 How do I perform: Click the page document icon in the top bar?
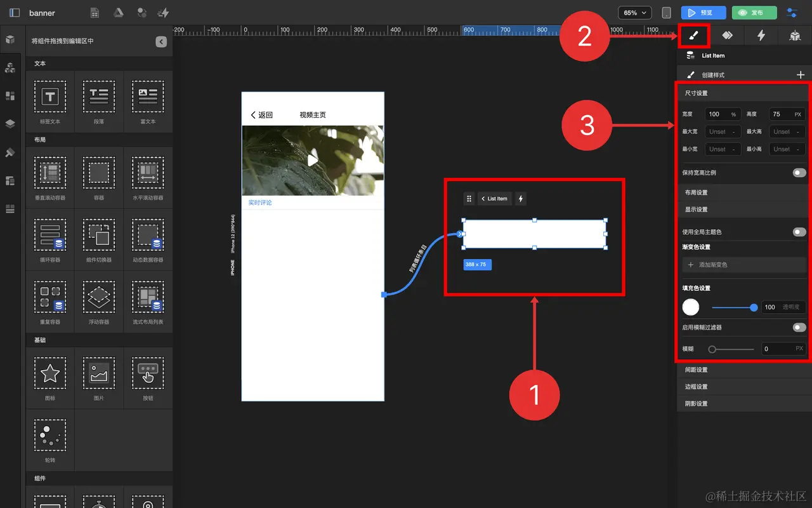coord(95,13)
